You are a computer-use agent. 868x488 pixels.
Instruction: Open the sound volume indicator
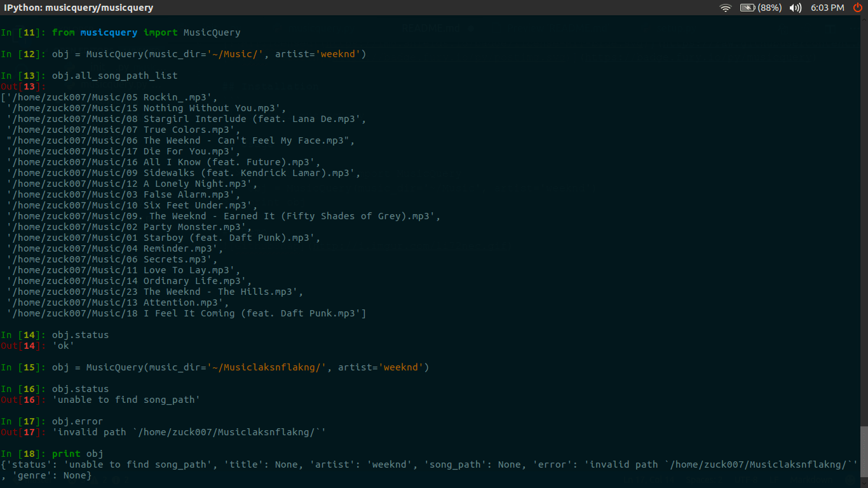[796, 8]
